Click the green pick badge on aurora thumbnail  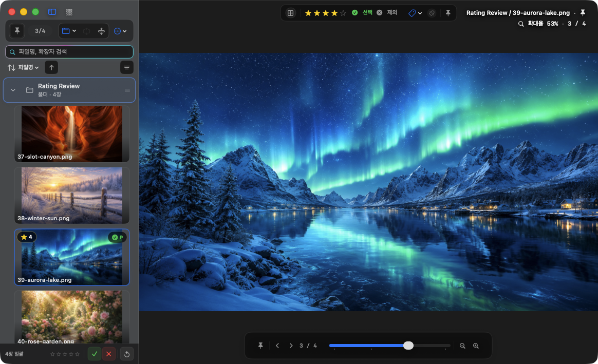click(x=118, y=238)
